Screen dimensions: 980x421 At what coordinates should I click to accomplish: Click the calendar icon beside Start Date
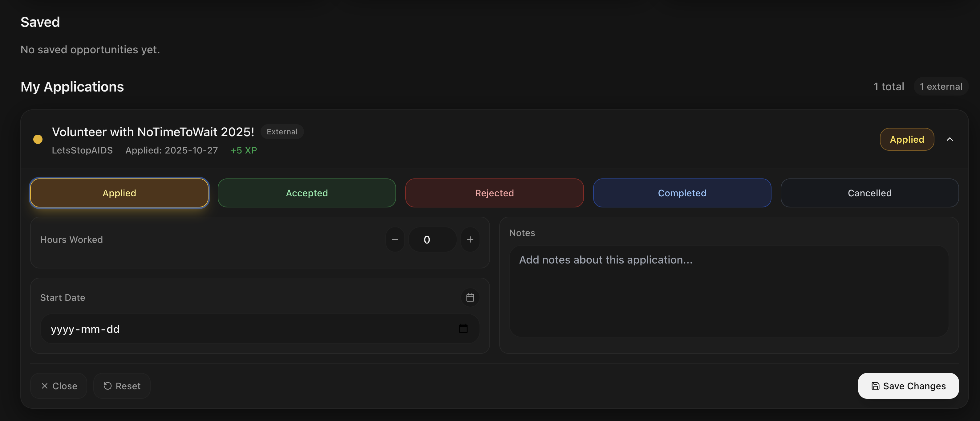coord(470,297)
